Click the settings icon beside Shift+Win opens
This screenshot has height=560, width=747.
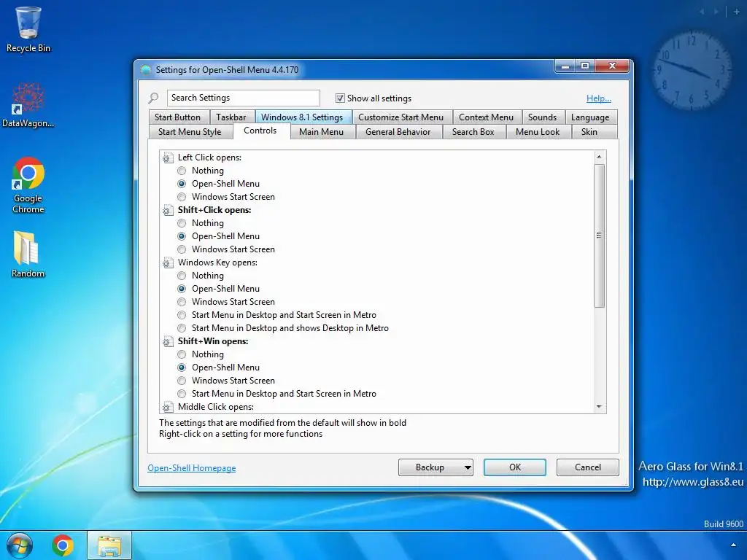pyautogui.click(x=167, y=341)
